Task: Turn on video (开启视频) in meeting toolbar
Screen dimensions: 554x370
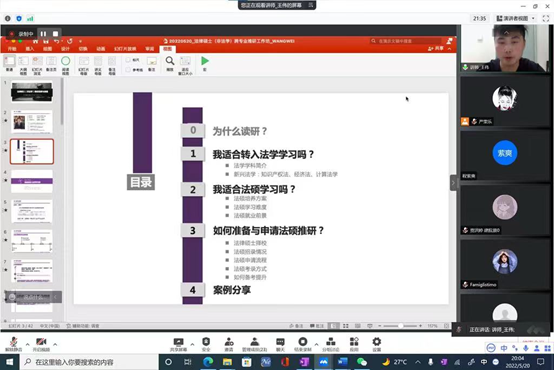Action: 41,344
